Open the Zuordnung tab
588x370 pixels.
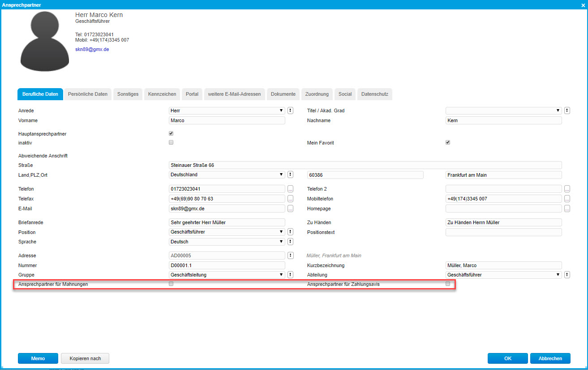[317, 94]
